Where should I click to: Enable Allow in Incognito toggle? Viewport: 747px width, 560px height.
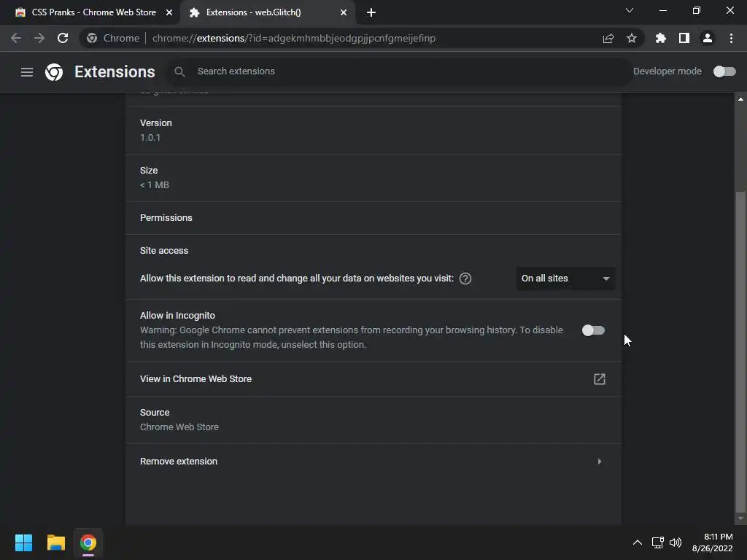pos(593,330)
